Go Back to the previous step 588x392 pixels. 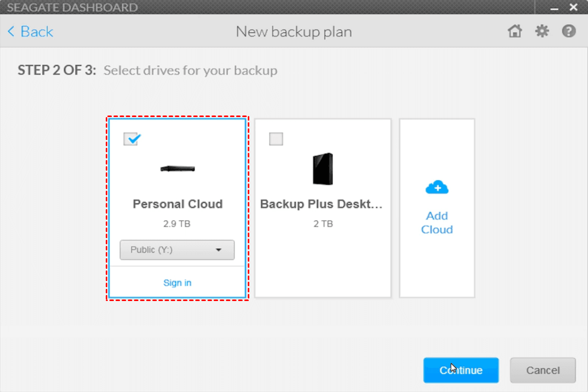36,32
